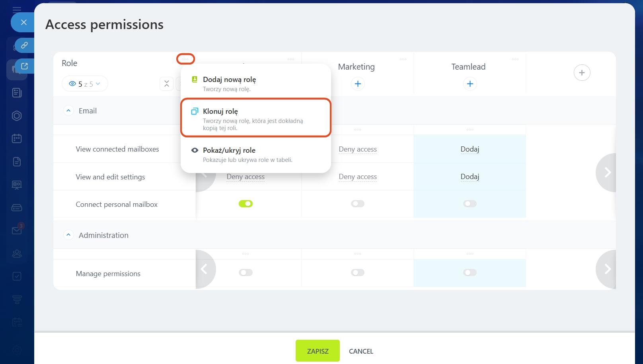Image resolution: width=643 pixels, height=364 pixels.
Task: Click the ZAPISZ save button
Action: pos(318,351)
